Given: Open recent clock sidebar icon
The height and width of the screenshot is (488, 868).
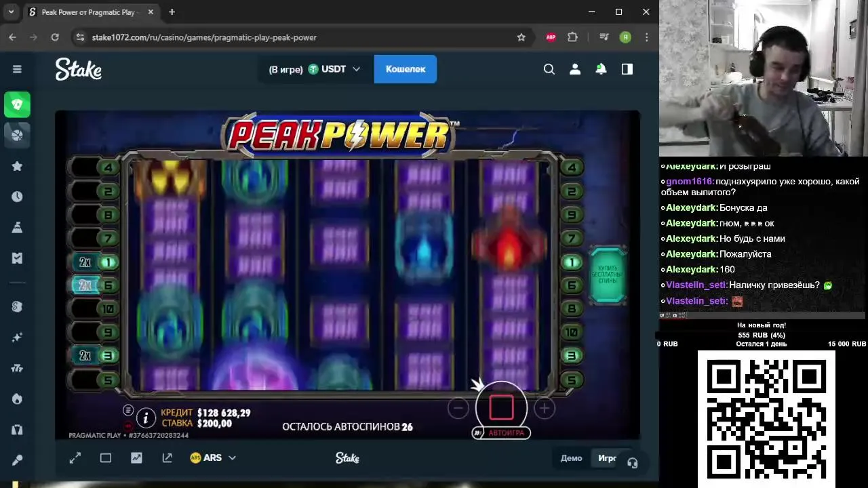Looking at the screenshot, I should [17, 197].
